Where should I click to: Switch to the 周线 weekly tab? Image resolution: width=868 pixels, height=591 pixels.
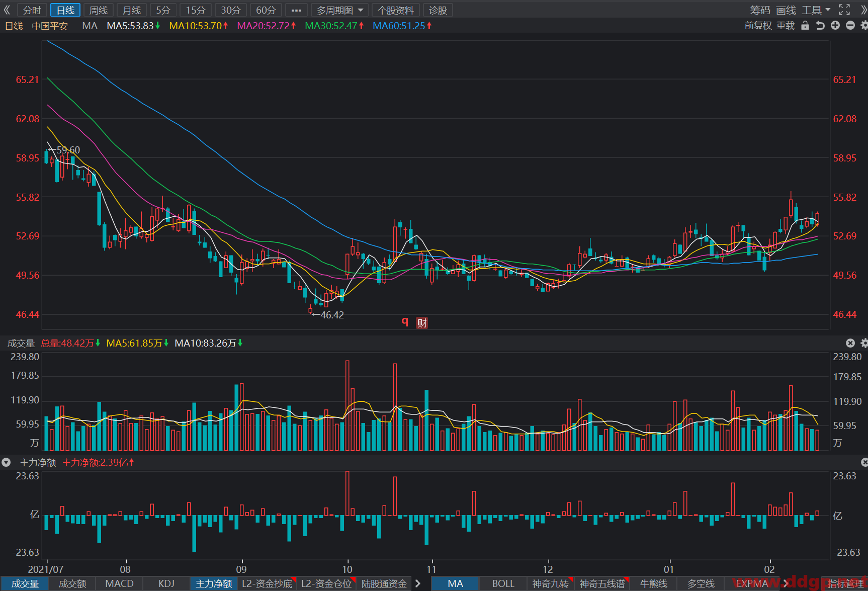pos(99,10)
